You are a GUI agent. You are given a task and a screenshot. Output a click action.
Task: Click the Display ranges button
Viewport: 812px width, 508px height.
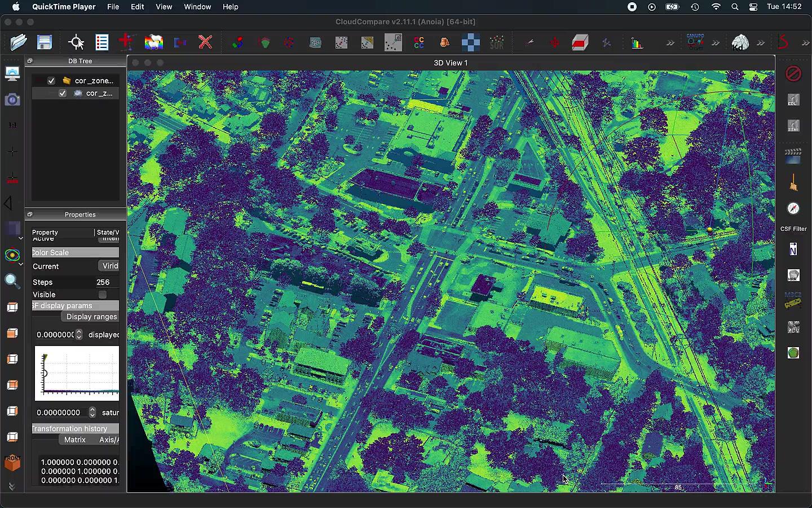click(x=91, y=317)
